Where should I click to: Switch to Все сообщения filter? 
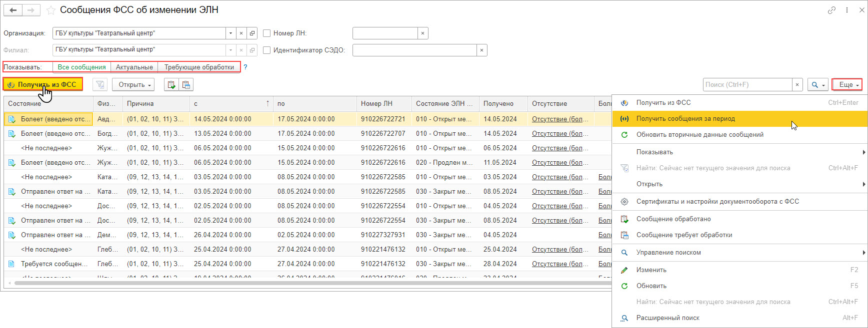[81, 67]
